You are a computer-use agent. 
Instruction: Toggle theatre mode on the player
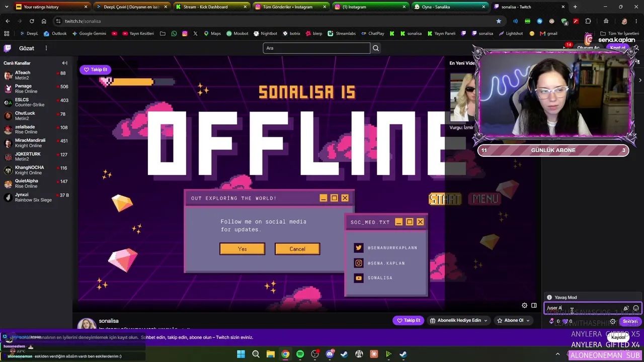[x=534, y=305]
